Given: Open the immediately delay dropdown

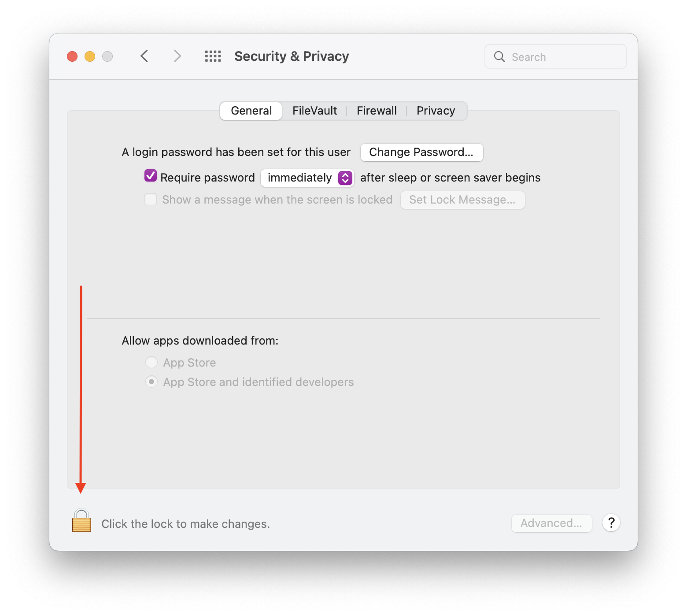Looking at the screenshot, I should tap(307, 178).
